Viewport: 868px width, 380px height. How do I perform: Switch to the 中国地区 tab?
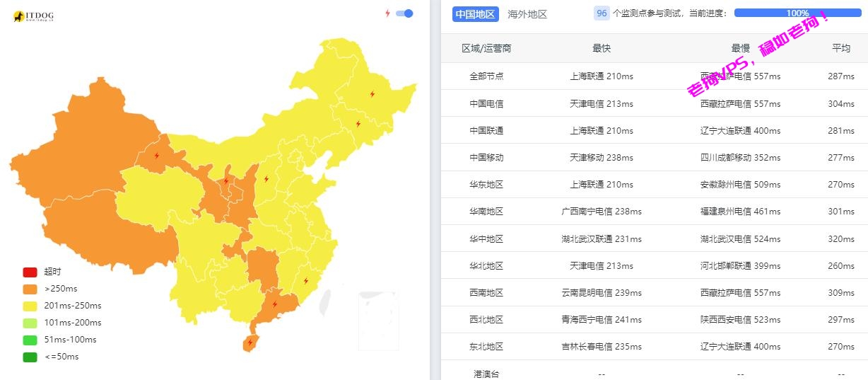tap(476, 14)
